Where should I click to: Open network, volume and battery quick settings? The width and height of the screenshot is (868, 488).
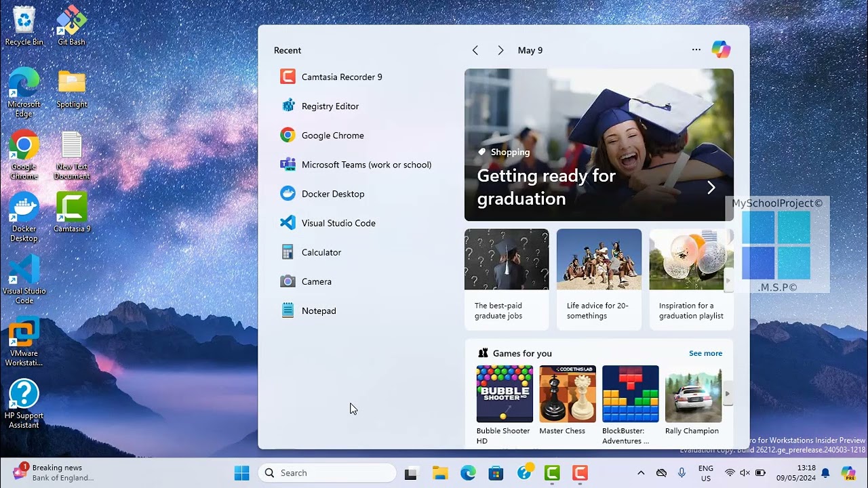(745, 473)
